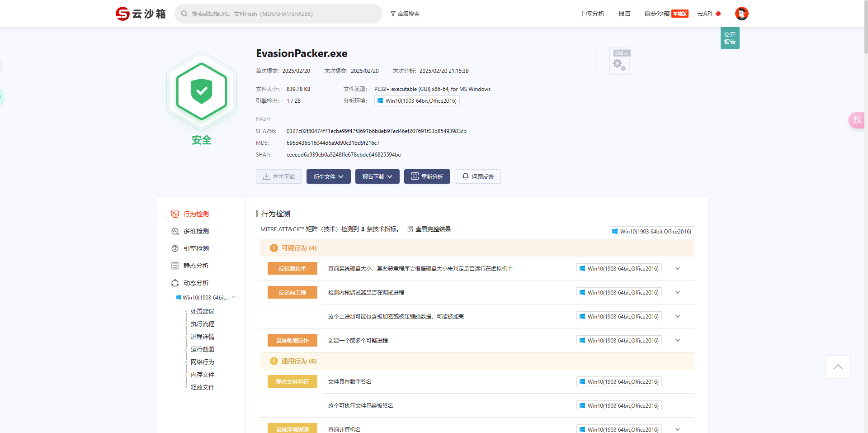Click the 静态分析 sidebar list icon

[175, 266]
